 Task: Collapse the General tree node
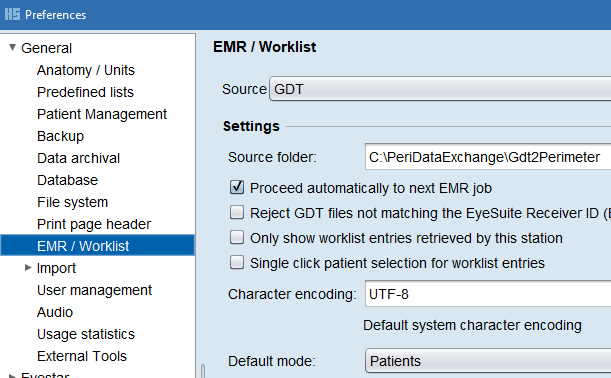(12, 48)
